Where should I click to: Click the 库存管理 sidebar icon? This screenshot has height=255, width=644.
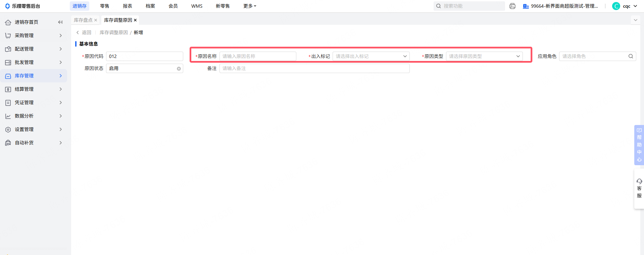click(x=8, y=76)
